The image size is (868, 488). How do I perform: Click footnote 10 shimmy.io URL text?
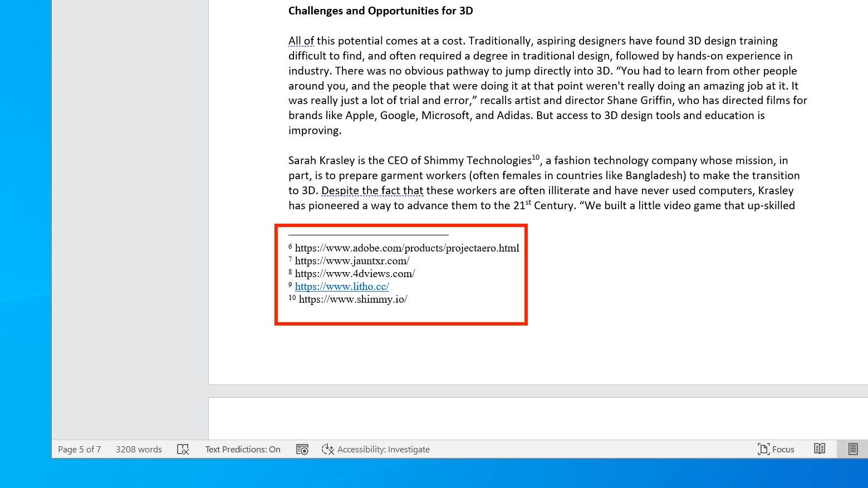pos(353,299)
